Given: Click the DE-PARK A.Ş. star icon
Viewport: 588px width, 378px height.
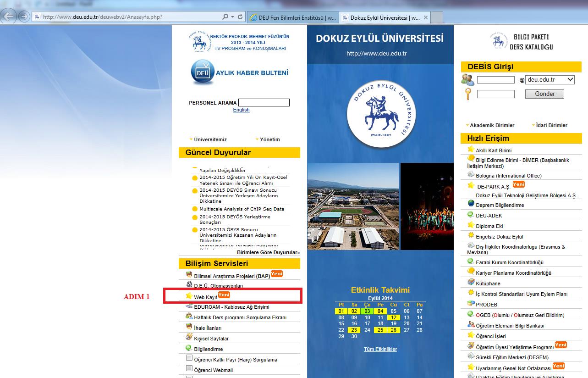Looking at the screenshot, I should 471,185.
